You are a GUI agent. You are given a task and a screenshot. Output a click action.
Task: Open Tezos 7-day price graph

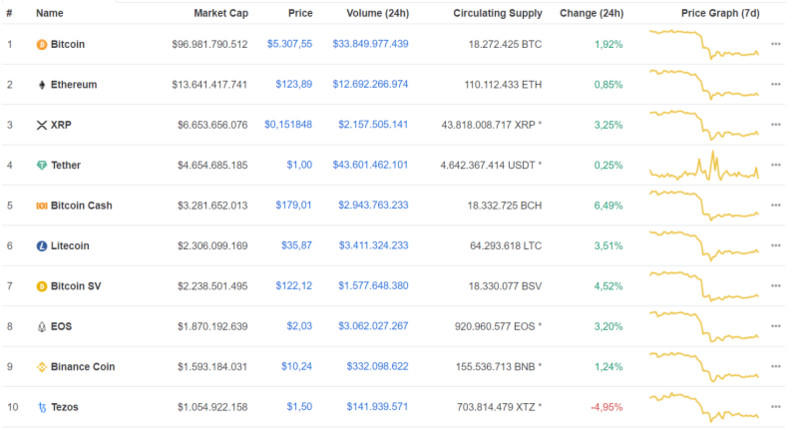click(x=704, y=408)
